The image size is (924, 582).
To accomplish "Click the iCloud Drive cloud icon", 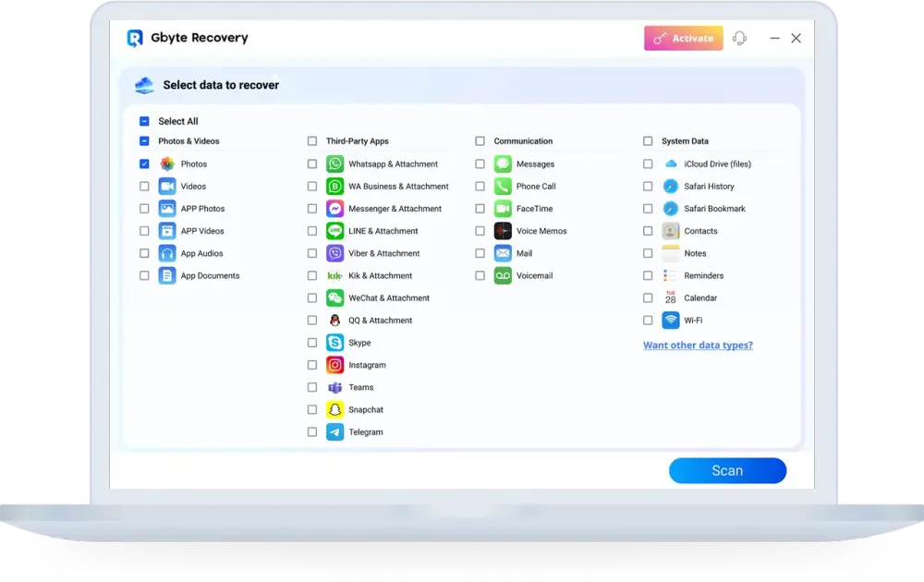I will (671, 164).
